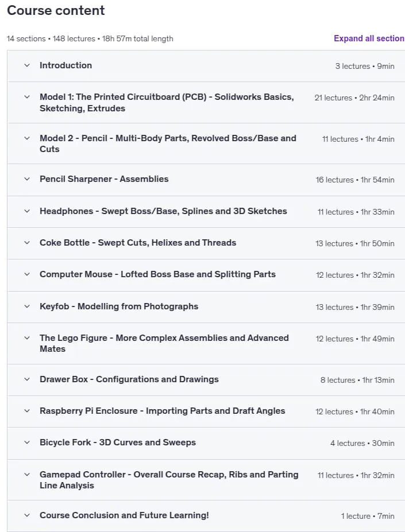Screen dimensions: 405x532
Task: Expand the Printed Circuitboard section chevron
Action: (27, 97)
